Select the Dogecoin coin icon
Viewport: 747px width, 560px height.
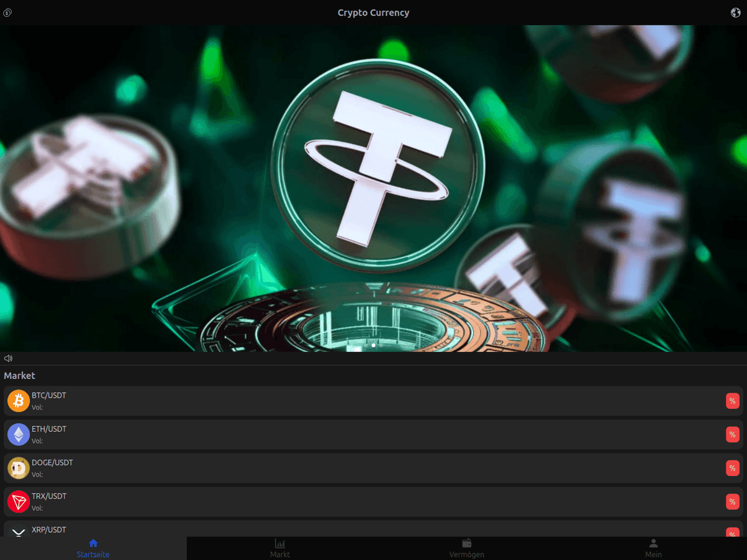point(19,468)
